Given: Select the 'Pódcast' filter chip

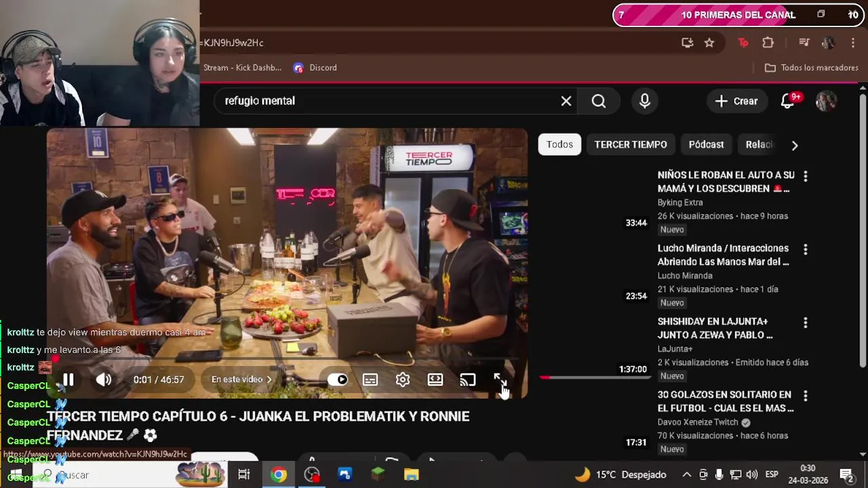Looking at the screenshot, I should click(706, 144).
